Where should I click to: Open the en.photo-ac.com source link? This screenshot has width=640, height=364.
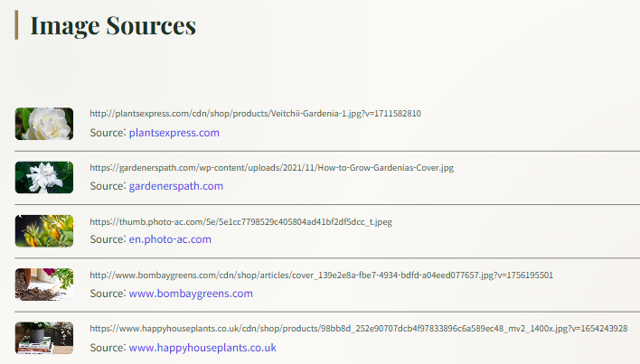point(170,239)
